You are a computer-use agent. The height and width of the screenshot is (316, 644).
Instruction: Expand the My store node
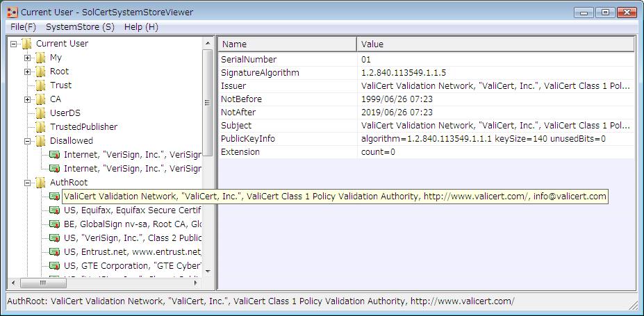(x=28, y=58)
